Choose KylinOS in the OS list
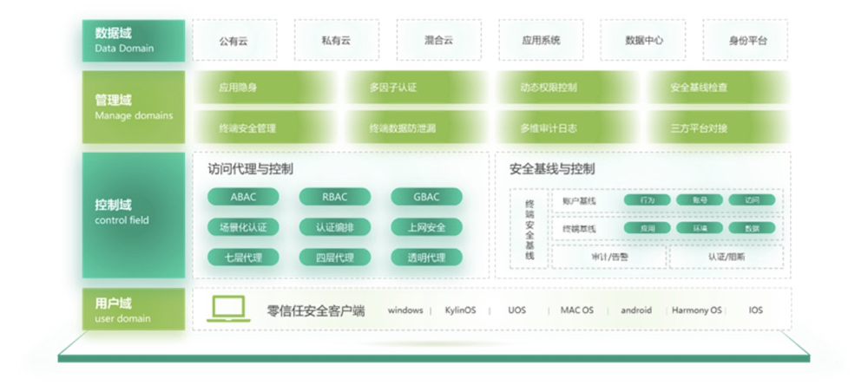The width and height of the screenshot is (868, 392). tap(460, 310)
